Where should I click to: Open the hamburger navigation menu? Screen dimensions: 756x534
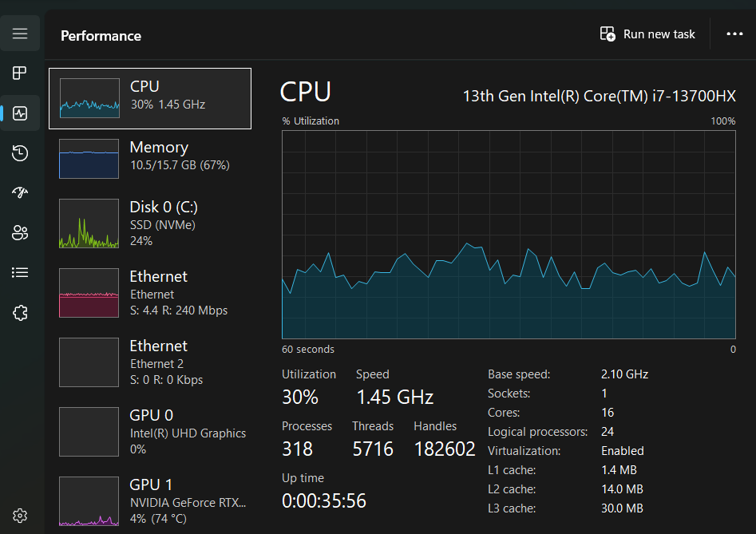coord(20,34)
